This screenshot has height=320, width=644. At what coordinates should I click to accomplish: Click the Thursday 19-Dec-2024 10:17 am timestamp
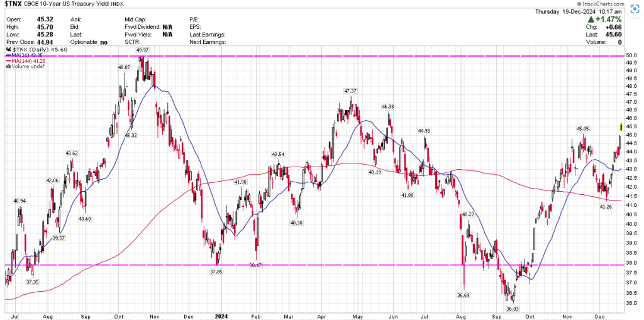click(579, 11)
